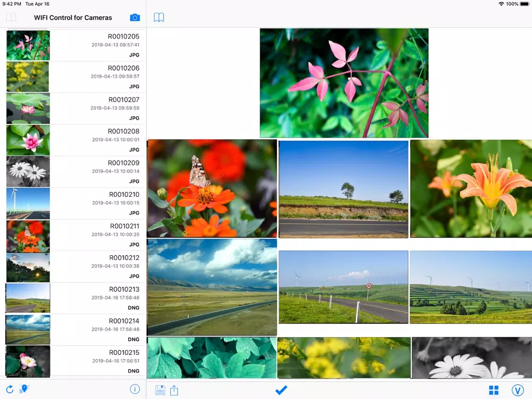The image size is (532, 399).
Task: Tap the DNG label on R0010215
Action: point(133,371)
